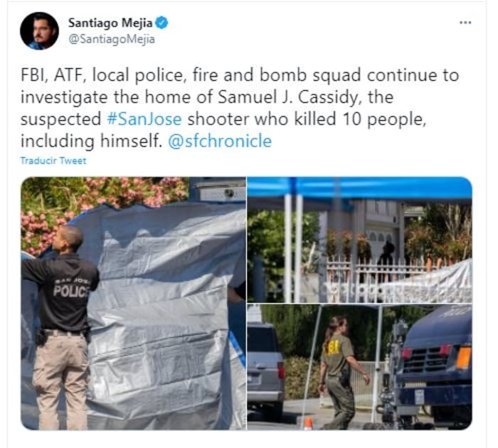
Task: Follow the #SanJose hashtag link
Action: tap(144, 119)
